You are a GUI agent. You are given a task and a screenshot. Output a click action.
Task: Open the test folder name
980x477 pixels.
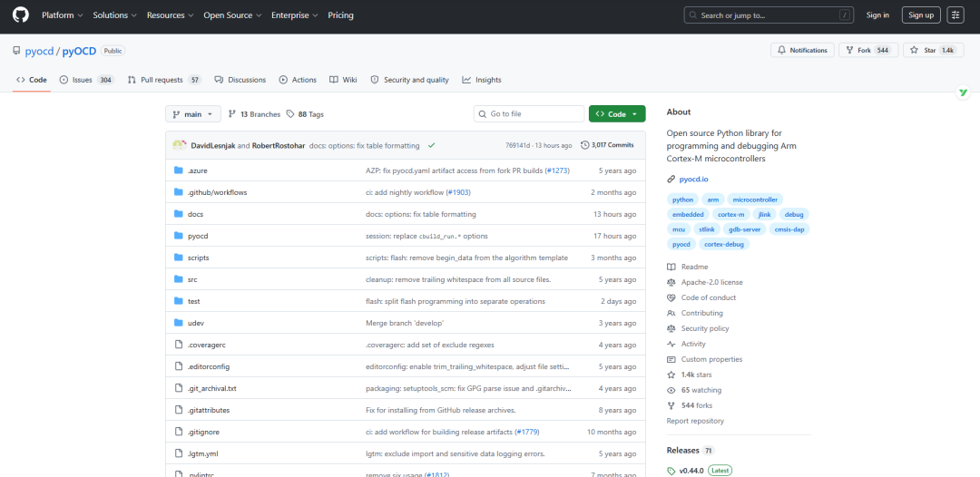194,301
